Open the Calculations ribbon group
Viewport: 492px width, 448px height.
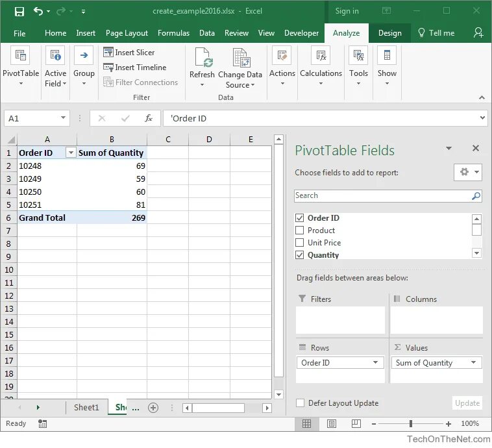pos(321,66)
